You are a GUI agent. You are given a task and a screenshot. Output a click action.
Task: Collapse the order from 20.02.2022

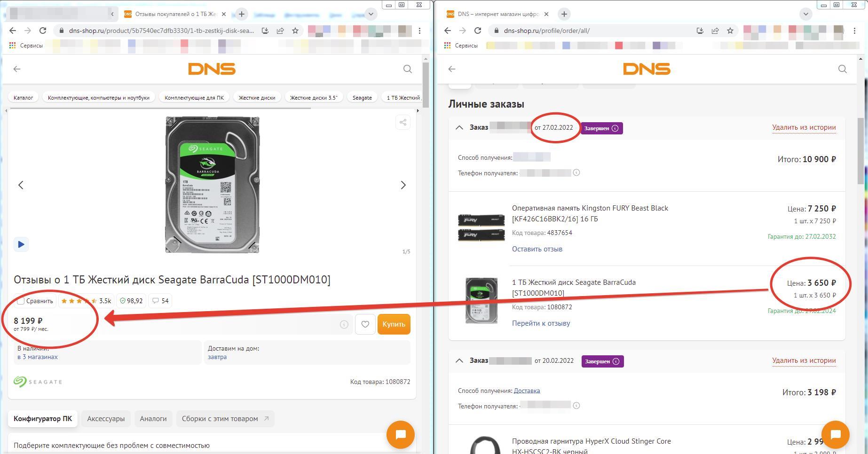click(459, 360)
